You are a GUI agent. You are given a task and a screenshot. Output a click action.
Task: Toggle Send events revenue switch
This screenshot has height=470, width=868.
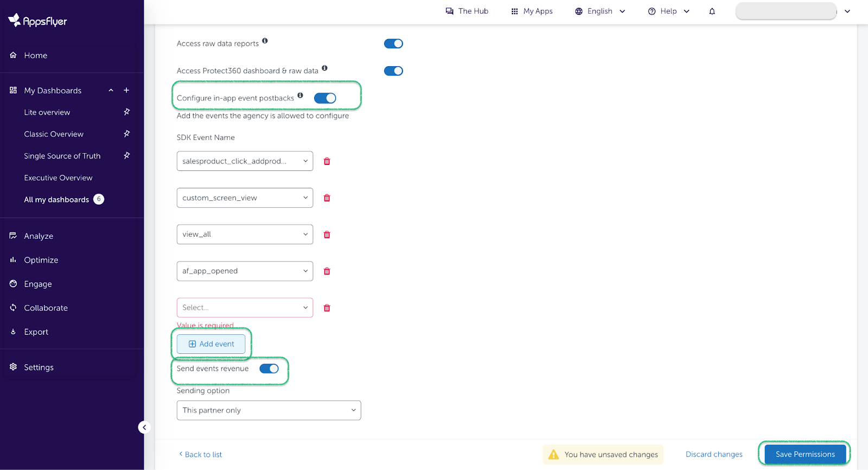[x=269, y=369]
